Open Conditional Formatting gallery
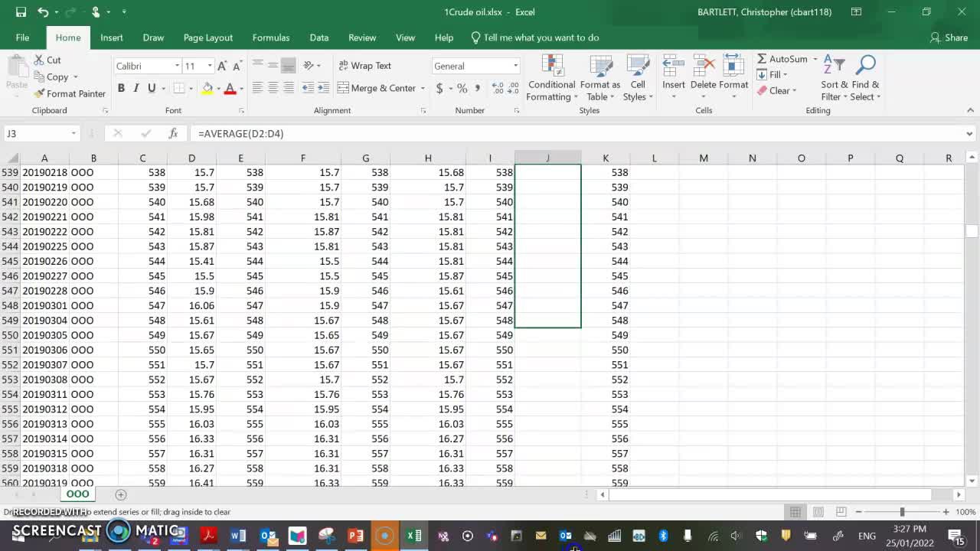The image size is (980, 551). tap(551, 77)
